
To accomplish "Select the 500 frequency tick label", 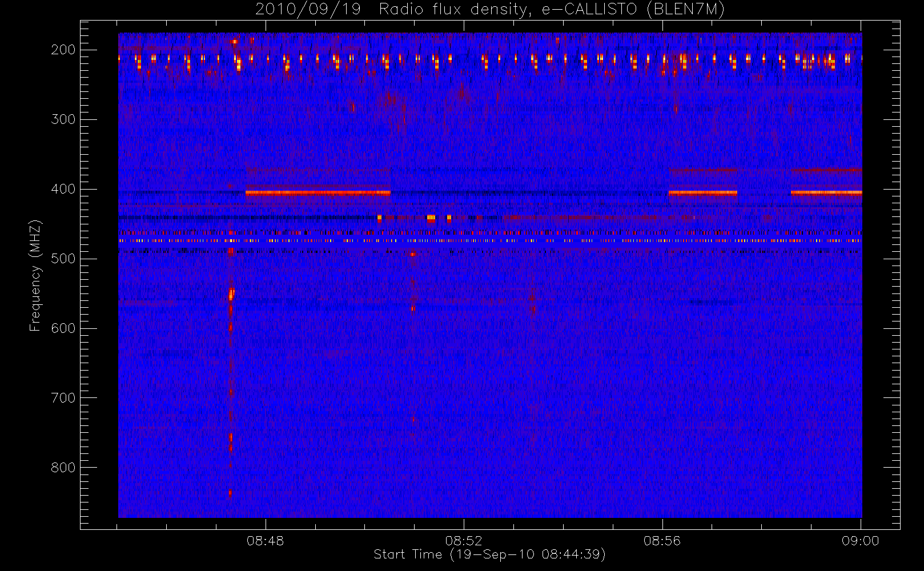I will (63, 259).
